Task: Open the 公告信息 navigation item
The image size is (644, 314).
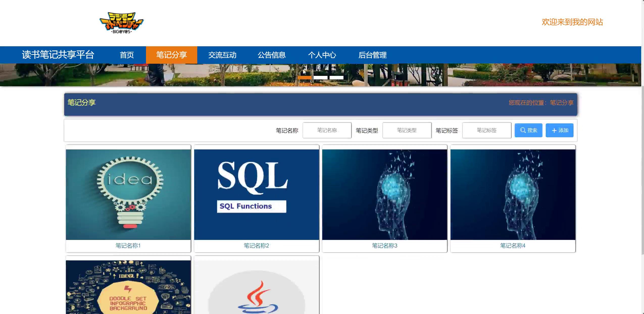Action: pyautogui.click(x=271, y=55)
